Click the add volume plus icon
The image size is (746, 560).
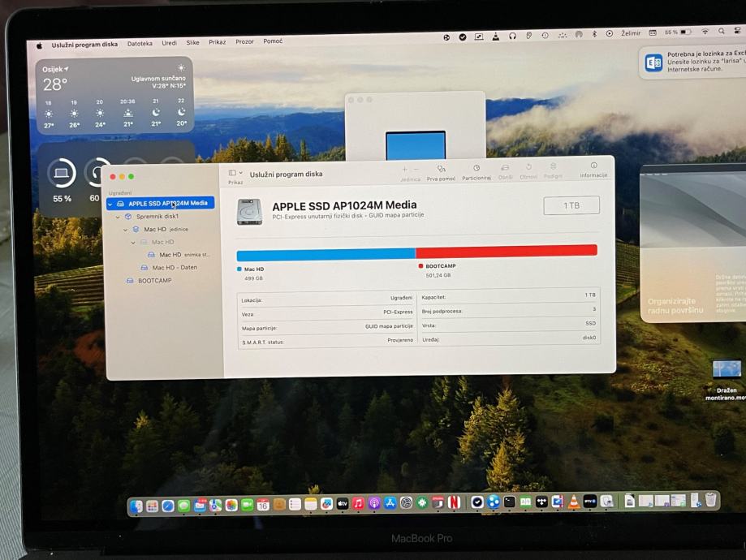404,170
